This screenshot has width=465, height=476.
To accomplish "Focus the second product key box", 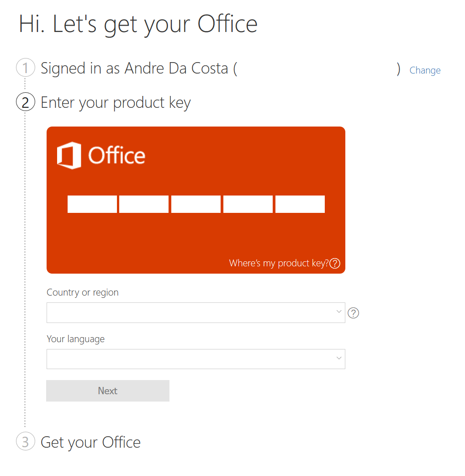I will (144, 204).
